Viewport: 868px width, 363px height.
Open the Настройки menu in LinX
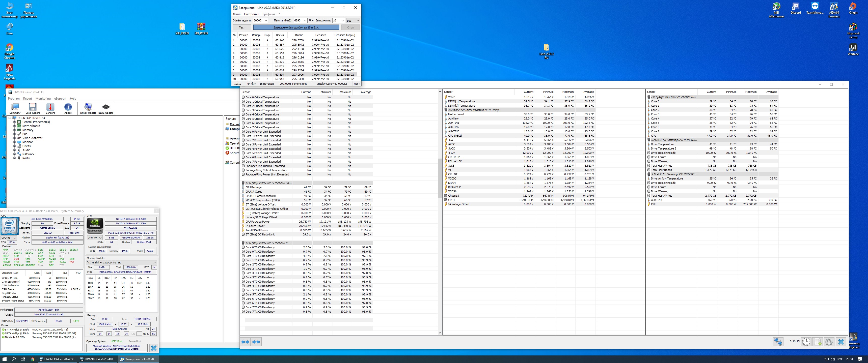click(x=251, y=14)
